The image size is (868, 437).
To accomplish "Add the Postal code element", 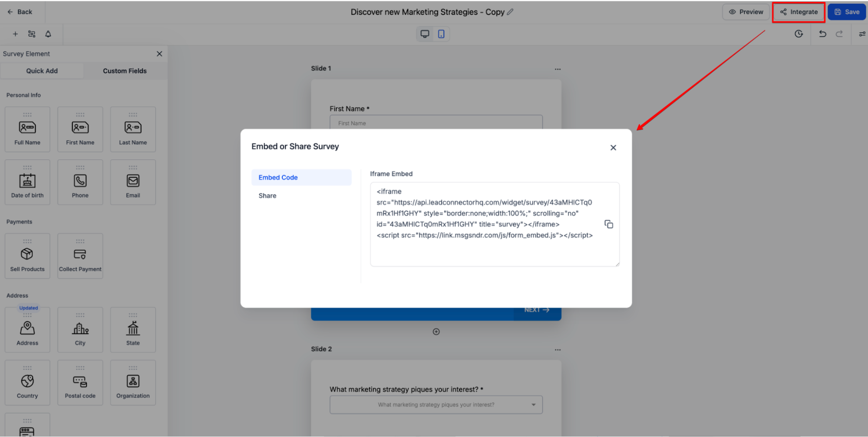I will click(80, 383).
